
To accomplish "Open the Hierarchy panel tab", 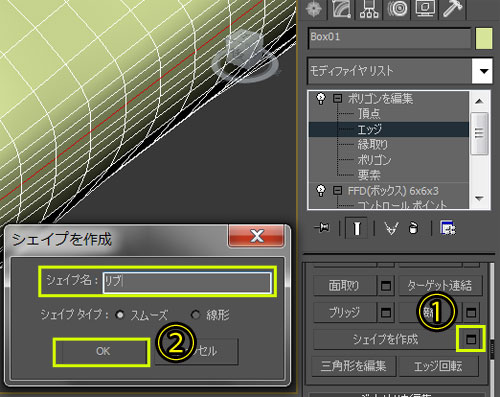I will 369,8.
